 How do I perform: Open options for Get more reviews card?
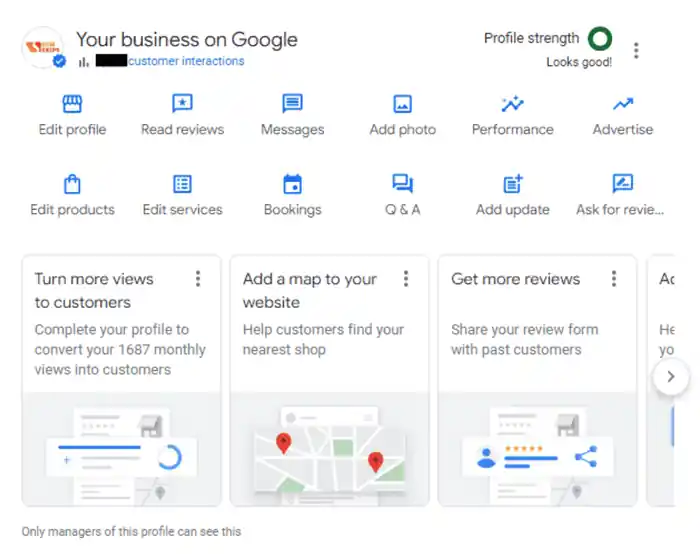[x=614, y=279]
